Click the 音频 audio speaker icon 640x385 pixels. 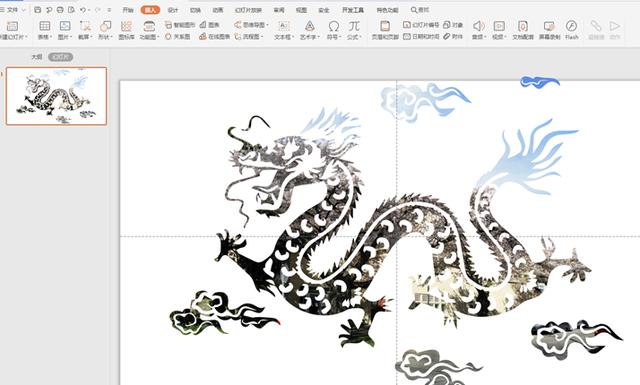(x=478, y=26)
